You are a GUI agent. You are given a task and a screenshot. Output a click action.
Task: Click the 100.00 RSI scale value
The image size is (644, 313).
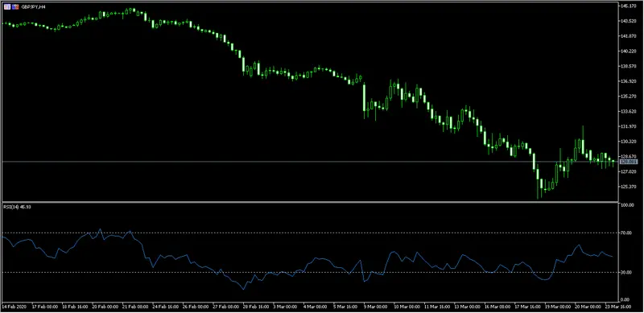(627, 205)
